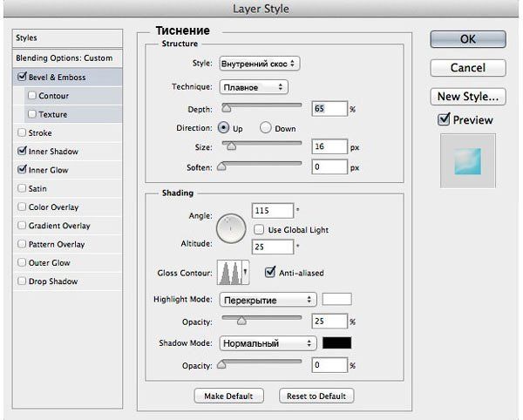Open the Highlight Mode dropdown
Image resolution: width=523 pixels, height=420 pixels.
point(267,299)
